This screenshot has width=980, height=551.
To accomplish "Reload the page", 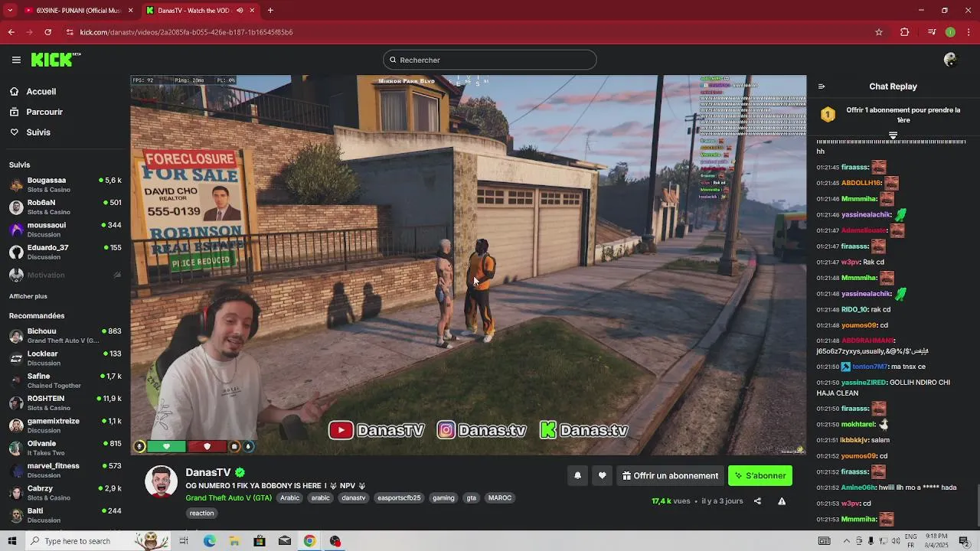I will pyautogui.click(x=48, y=32).
